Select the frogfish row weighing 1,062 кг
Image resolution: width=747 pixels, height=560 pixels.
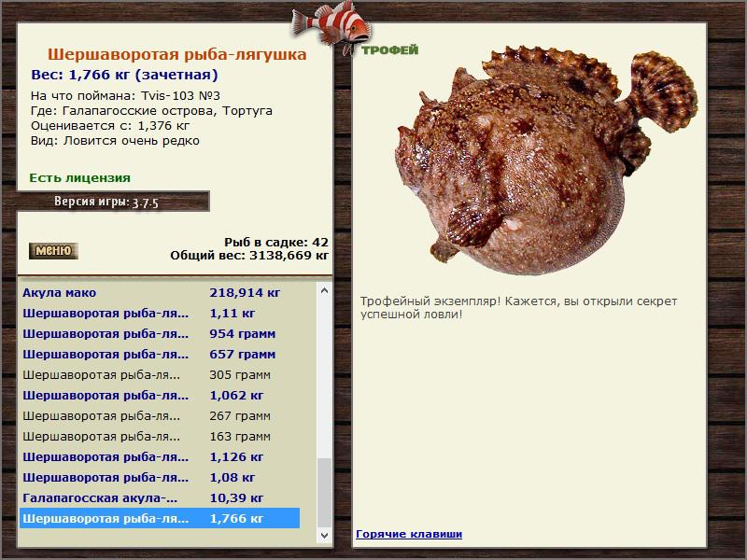point(160,395)
